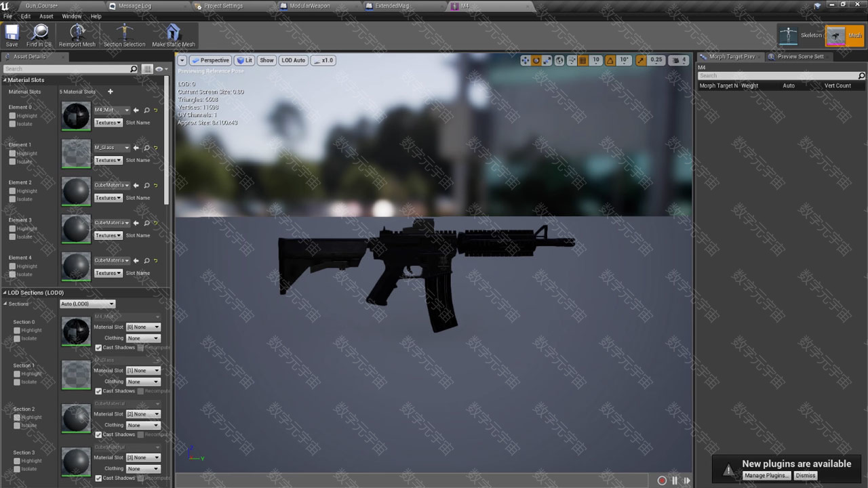Open the Edit menu
The width and height of the screenshot is (868, 488).
click(26, 16)
